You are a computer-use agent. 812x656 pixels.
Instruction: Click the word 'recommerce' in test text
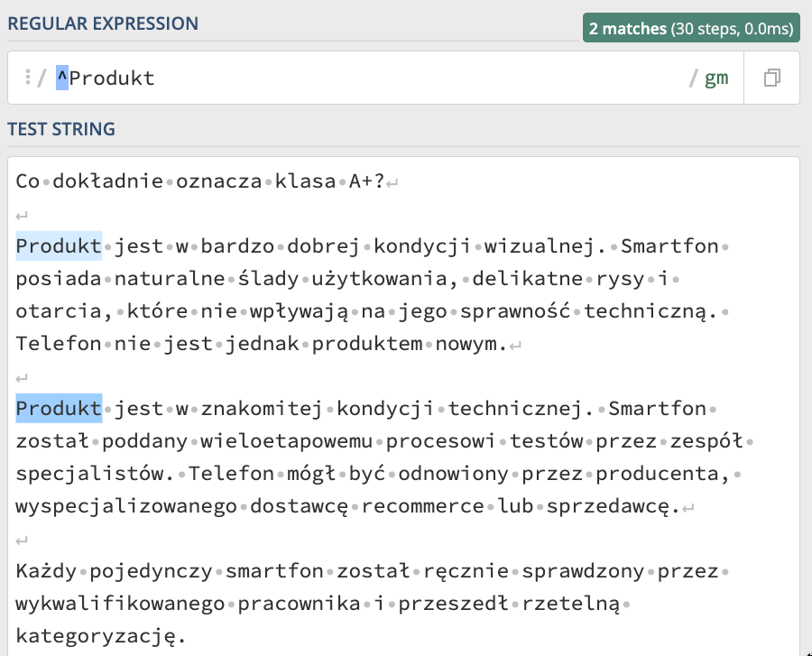coord(422,506)
